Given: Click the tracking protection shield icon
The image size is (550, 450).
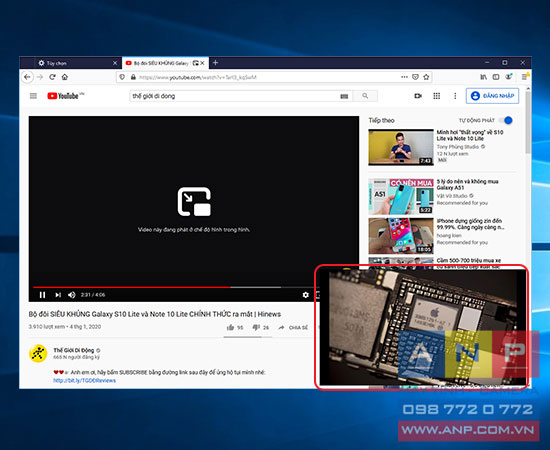Looking at the screenshot, I should click(122, 77).
